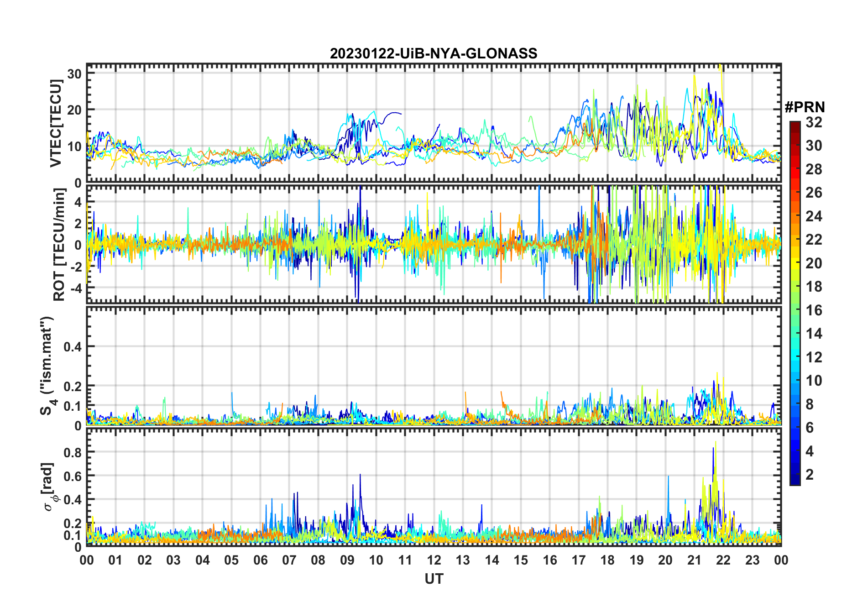Click the 14 tick label on the colorbar
868x607 pixels.
click(x=814, y=334)
